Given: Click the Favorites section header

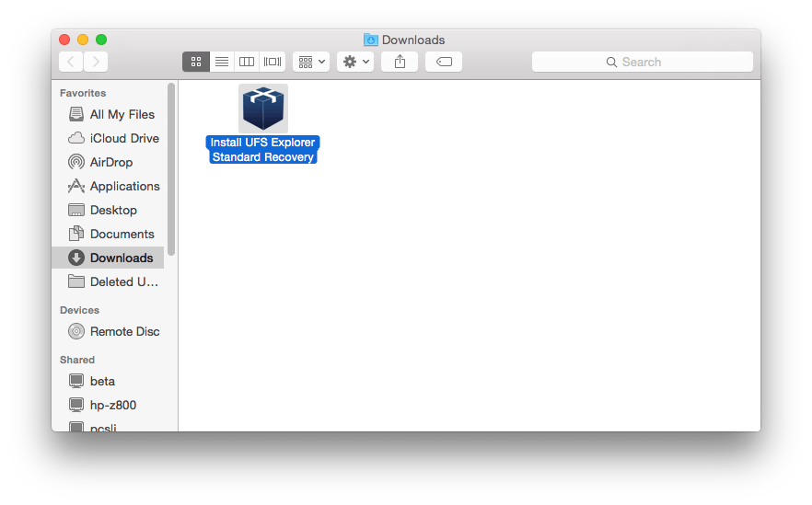Looking at the screenshot, I should (x=83, y=93).
